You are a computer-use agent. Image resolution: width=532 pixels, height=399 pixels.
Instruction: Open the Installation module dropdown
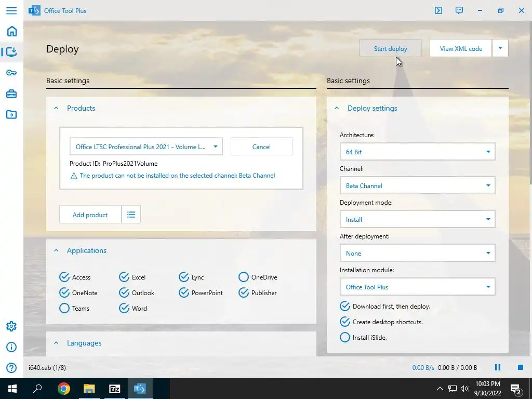[417, 287]
